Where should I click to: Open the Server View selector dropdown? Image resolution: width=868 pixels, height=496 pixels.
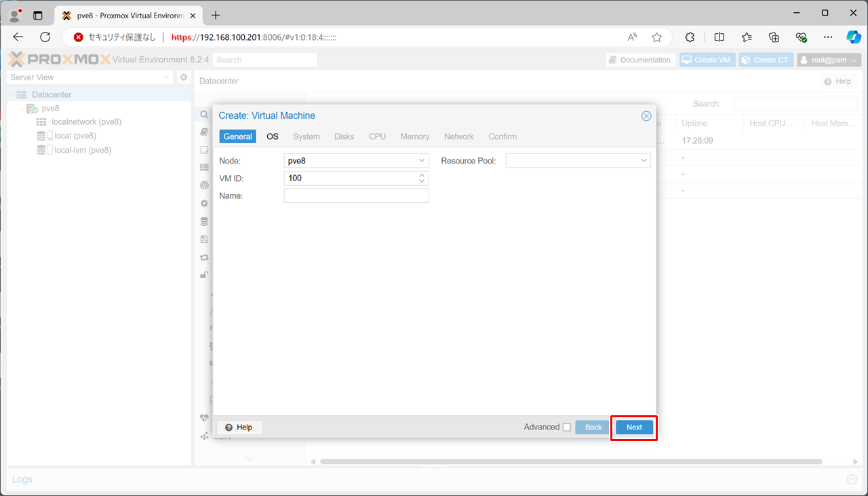90,77
